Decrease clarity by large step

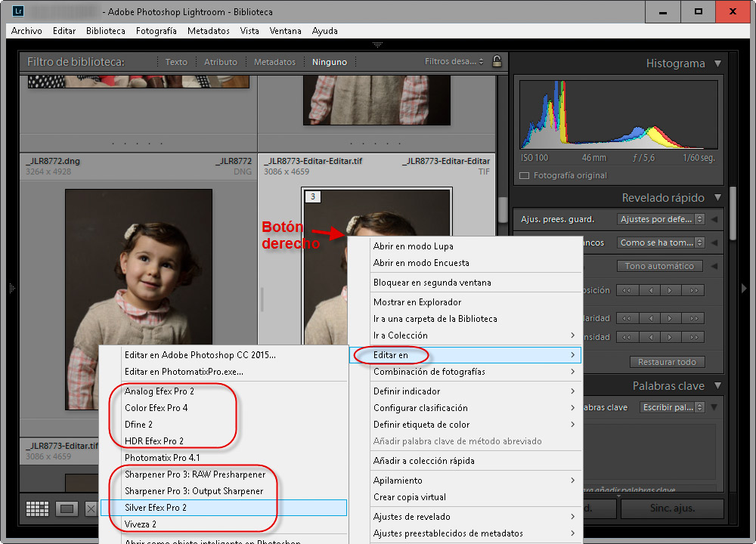click(x=627, y=319)
